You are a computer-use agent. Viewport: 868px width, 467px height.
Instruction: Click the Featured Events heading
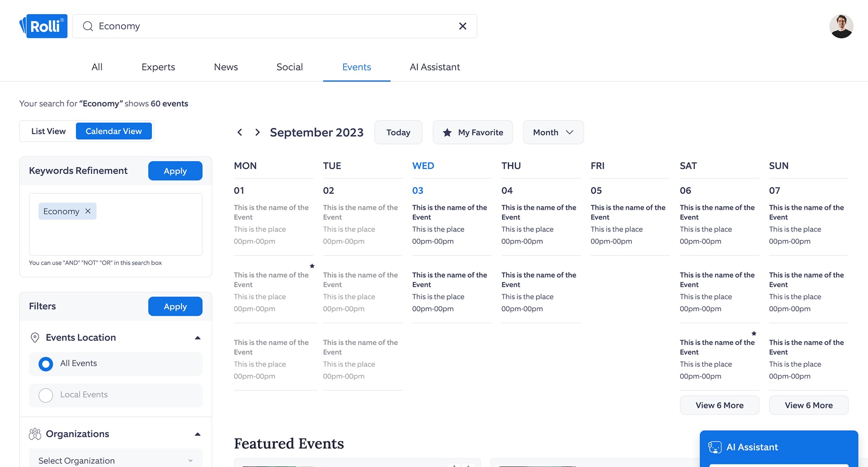[x=289, y=444]
